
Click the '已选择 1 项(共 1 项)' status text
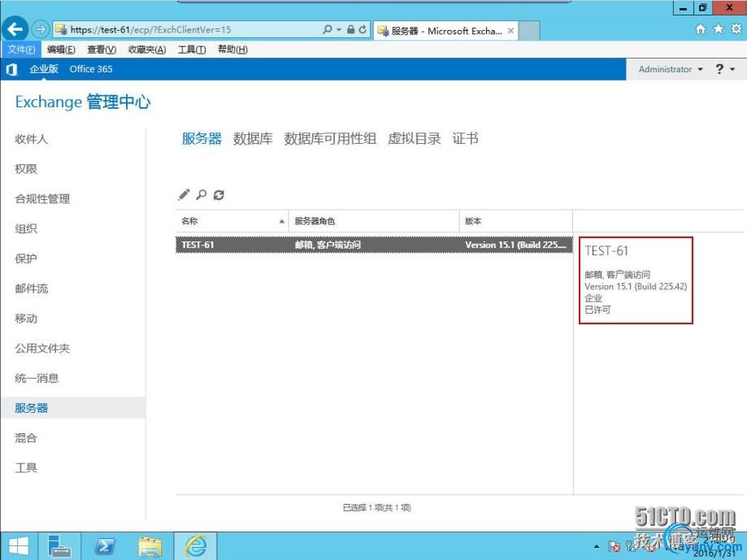pos(376,508)
